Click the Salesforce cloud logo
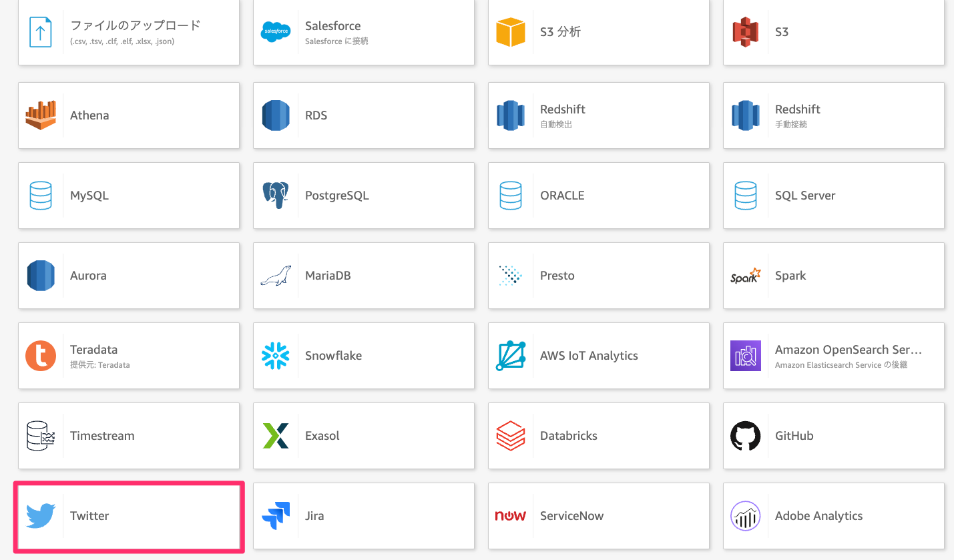Viewport: 954px width, 560px height. (276, 31)
